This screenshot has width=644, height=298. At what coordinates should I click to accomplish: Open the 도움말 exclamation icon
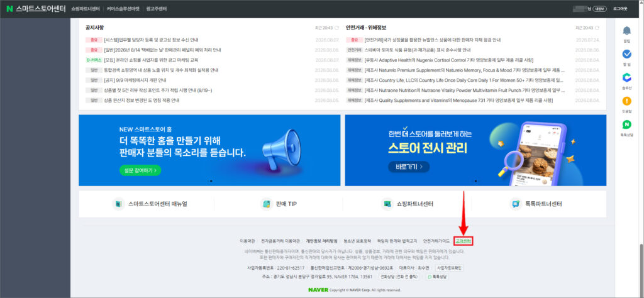click(627, 101)
